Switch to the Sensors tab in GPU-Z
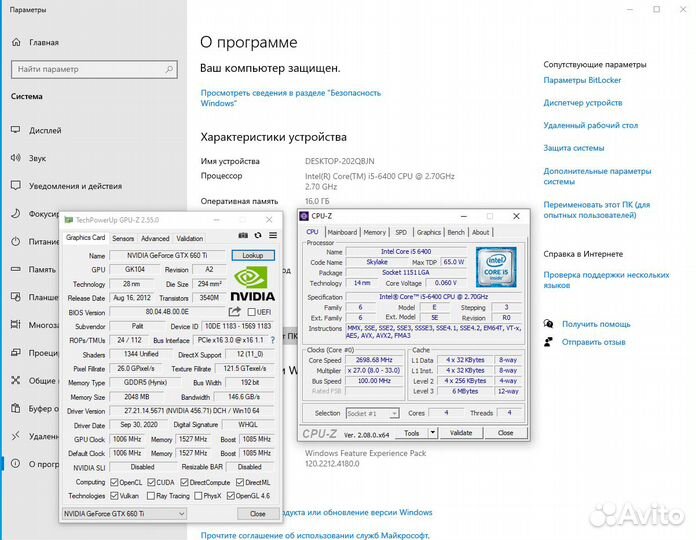This screenshot has height=540, width=696. [123, 238]
